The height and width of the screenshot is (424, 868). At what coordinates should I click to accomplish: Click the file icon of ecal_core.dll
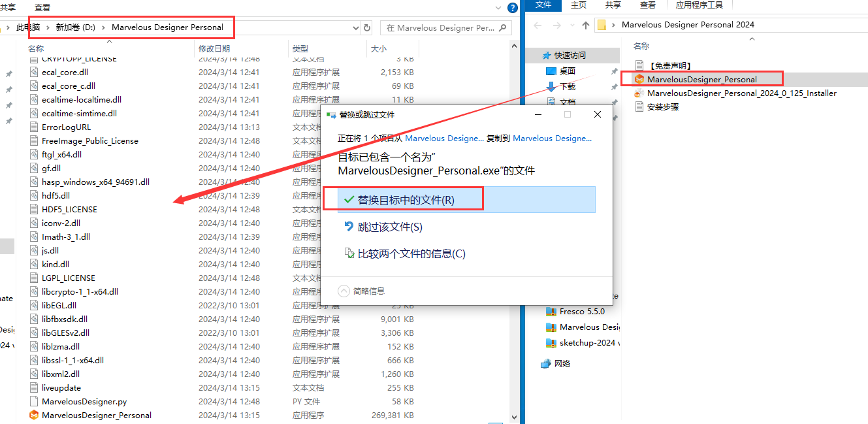tap(34, 72)
